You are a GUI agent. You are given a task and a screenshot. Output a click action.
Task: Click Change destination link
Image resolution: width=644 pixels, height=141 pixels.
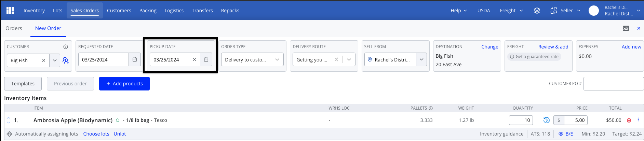tap(490, 47)
